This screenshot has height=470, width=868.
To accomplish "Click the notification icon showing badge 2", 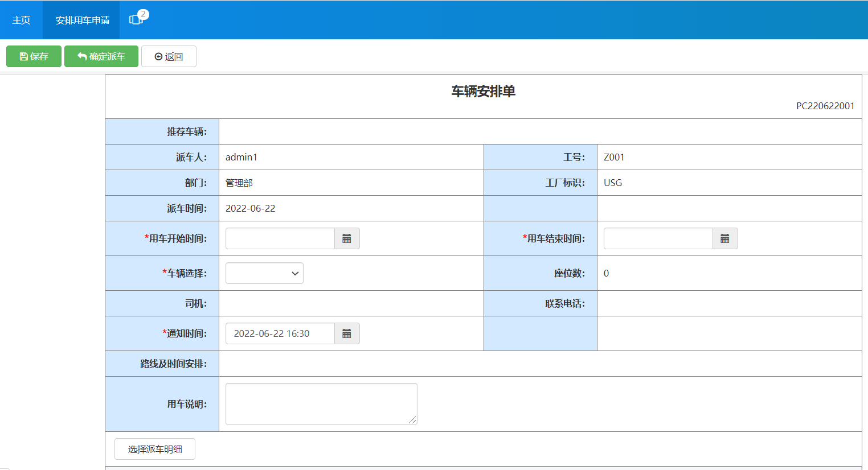I will coord(136,19).
